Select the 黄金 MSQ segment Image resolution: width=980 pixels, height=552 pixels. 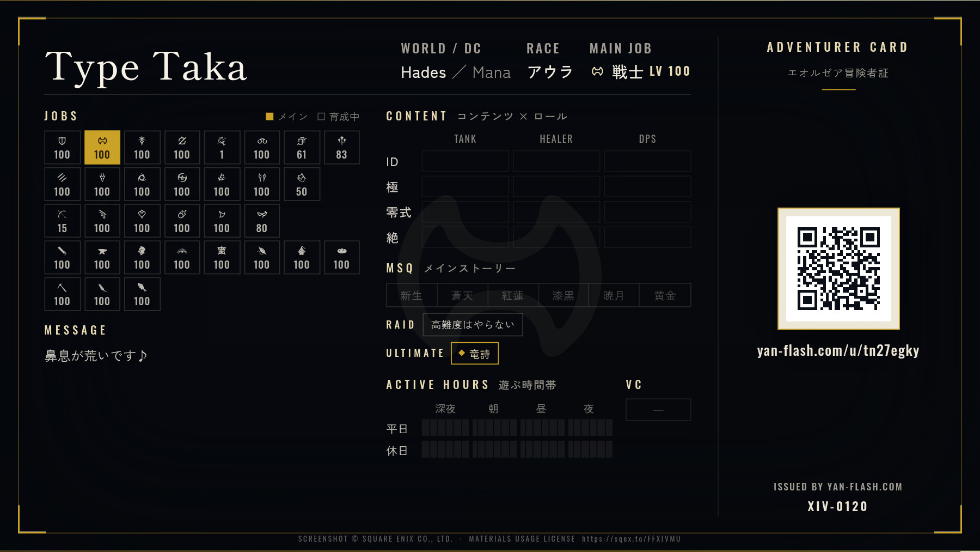tap(665, 295)
